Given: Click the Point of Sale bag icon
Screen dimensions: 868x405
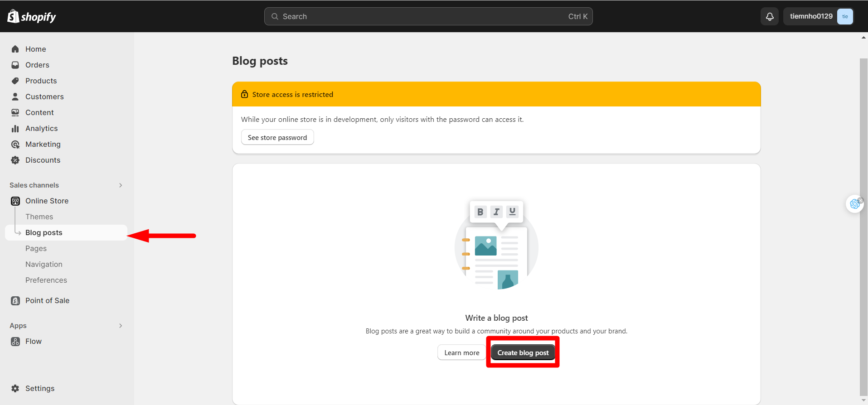Looking at the screenshot, I should click(15, 300).
